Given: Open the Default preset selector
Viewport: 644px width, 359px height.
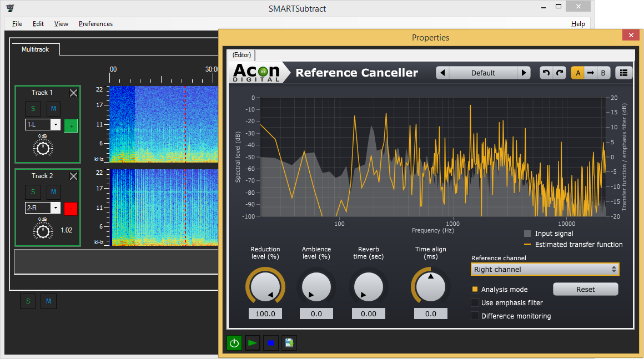Looking at the screenshot, I should click(x=483, y=73).
